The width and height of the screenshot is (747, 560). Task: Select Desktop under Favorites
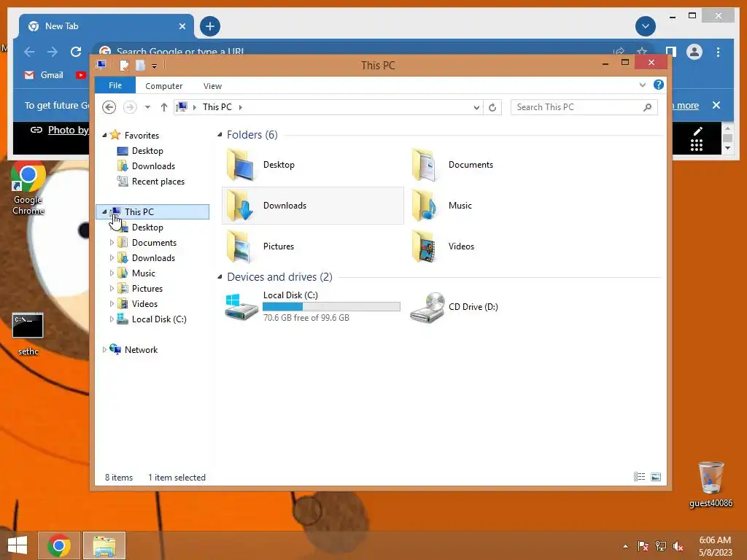pyautogui.click(x=147, y=151)
